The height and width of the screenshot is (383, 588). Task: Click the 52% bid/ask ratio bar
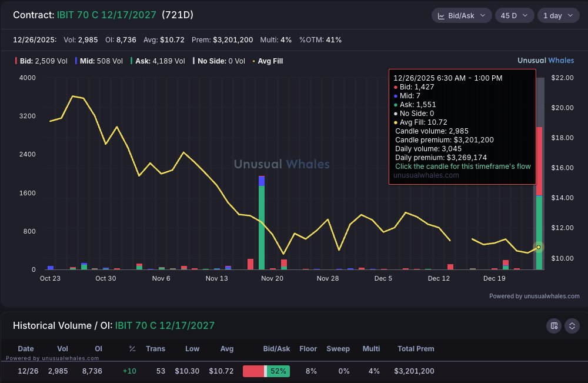pos(266,371)
